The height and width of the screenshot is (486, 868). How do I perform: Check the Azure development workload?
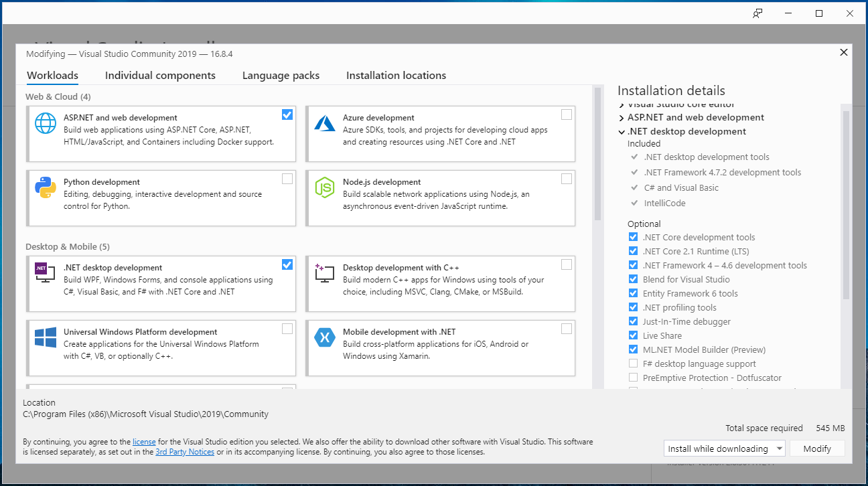coord(567,114)
